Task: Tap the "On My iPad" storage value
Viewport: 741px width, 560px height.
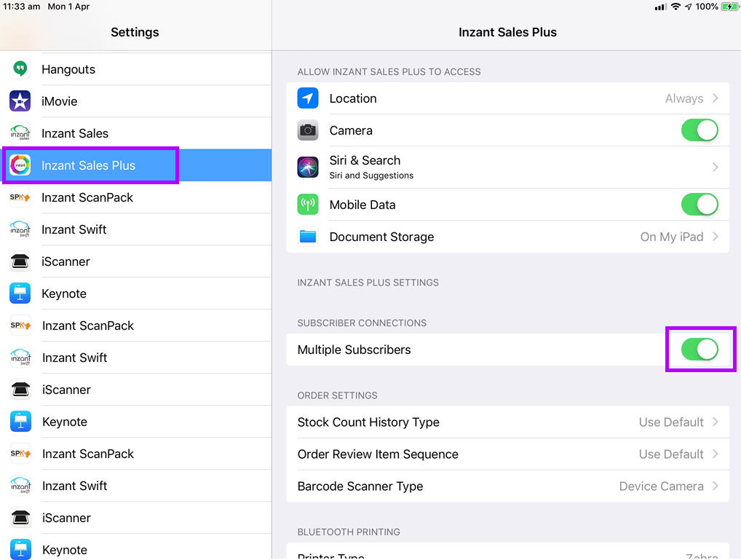Action: pyautogui.click(x=672, y=237)
